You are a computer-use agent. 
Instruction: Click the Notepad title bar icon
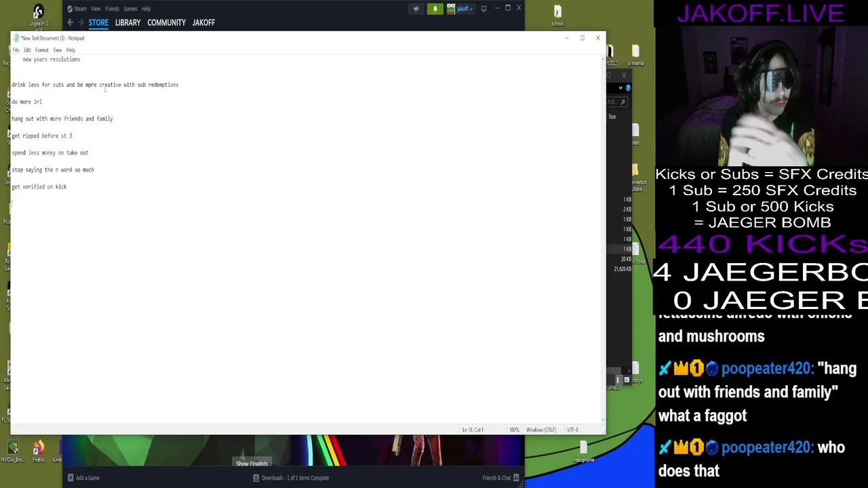coord(16,38)
